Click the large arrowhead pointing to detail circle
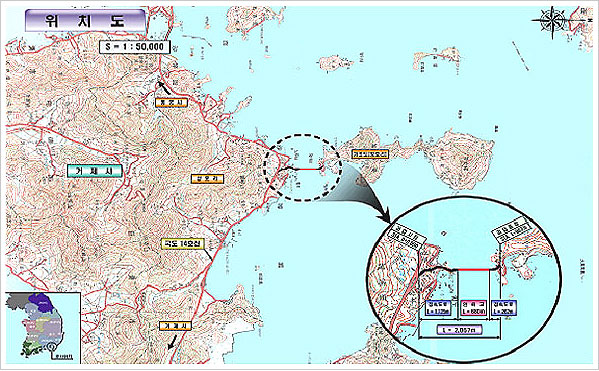 pyautogui.click(x=383, y=215)
